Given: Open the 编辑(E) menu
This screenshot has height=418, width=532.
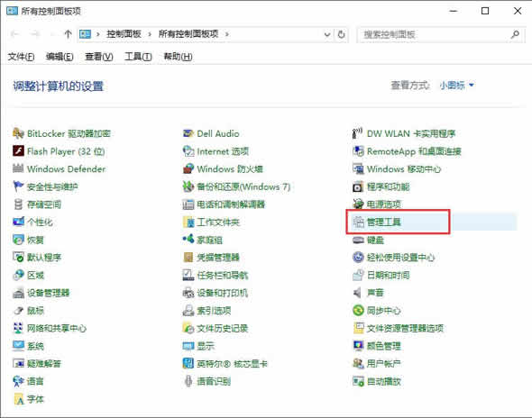Looking at the screenshot, I should pos(60,56).
